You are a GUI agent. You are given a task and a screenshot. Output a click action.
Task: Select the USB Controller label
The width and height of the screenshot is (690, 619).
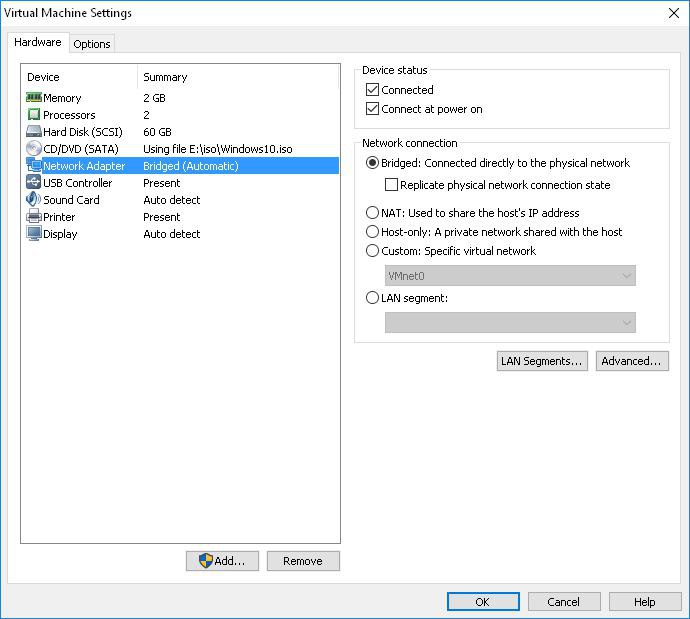tap(77, 183)
